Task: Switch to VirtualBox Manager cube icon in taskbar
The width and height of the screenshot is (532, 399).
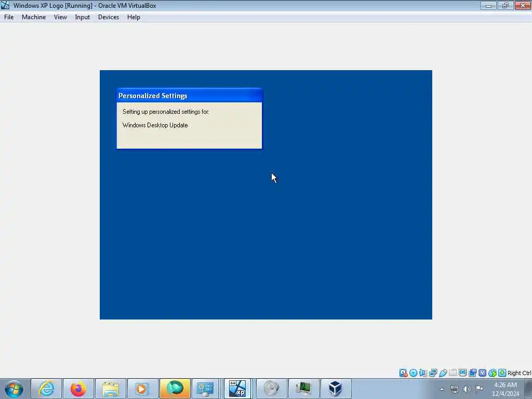Action: [x=336, y=389]
